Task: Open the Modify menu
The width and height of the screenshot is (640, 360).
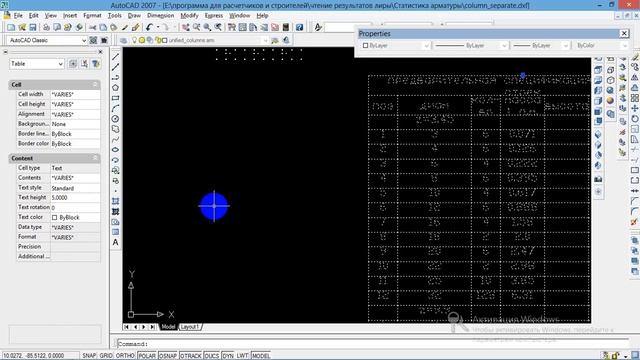Action: pyautogui.click(x=189, y=16)
